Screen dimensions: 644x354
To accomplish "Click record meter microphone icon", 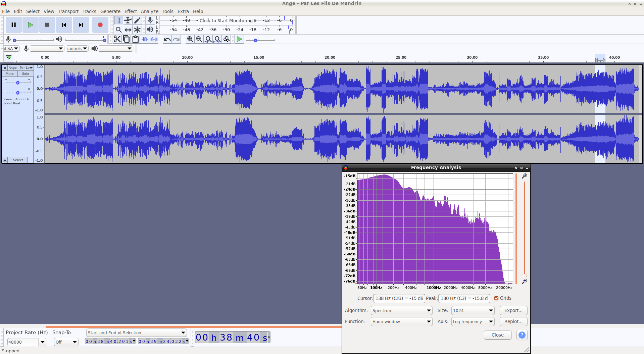I will pyautogui.click(x=150, y=20).
